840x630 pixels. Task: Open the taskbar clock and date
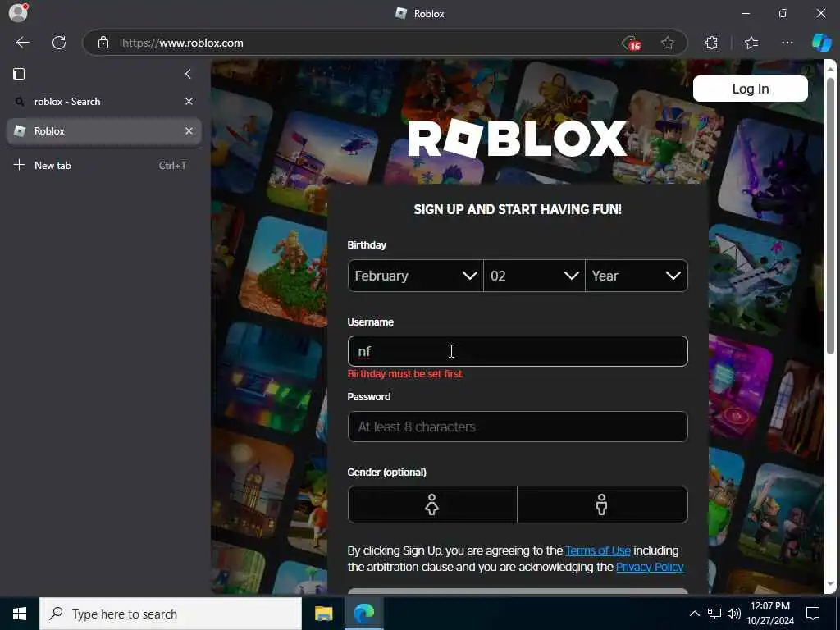(x=770, y=614)
